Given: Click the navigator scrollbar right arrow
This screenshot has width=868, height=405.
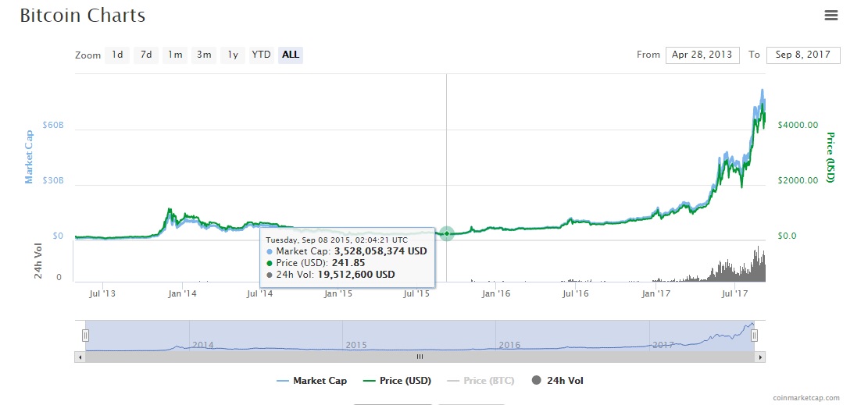Looking at the screenshot, I should click(760, 357).
